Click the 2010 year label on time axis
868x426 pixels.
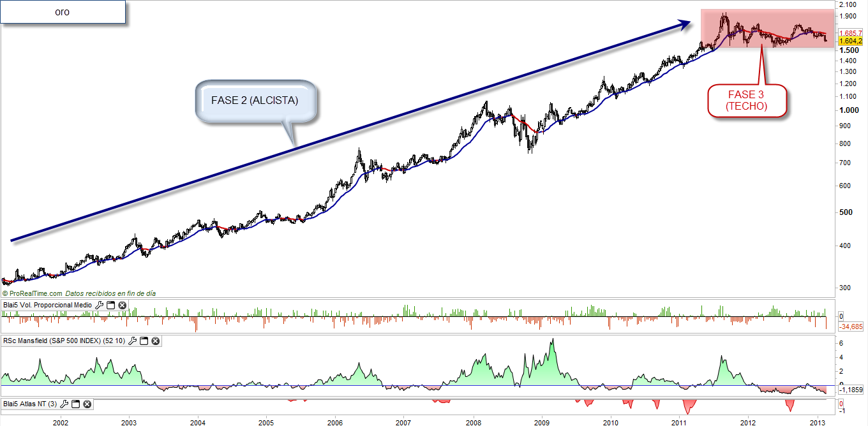(611, 422)
